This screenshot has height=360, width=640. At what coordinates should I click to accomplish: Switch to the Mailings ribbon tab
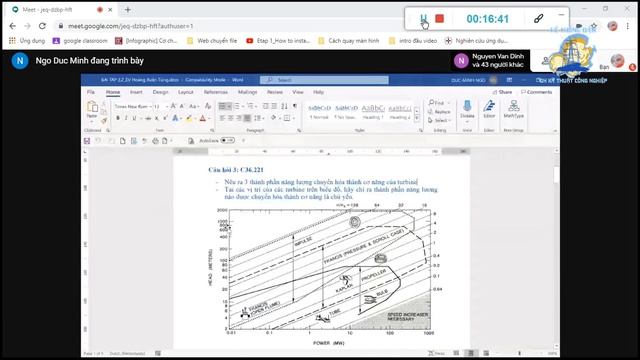point(247,92)
